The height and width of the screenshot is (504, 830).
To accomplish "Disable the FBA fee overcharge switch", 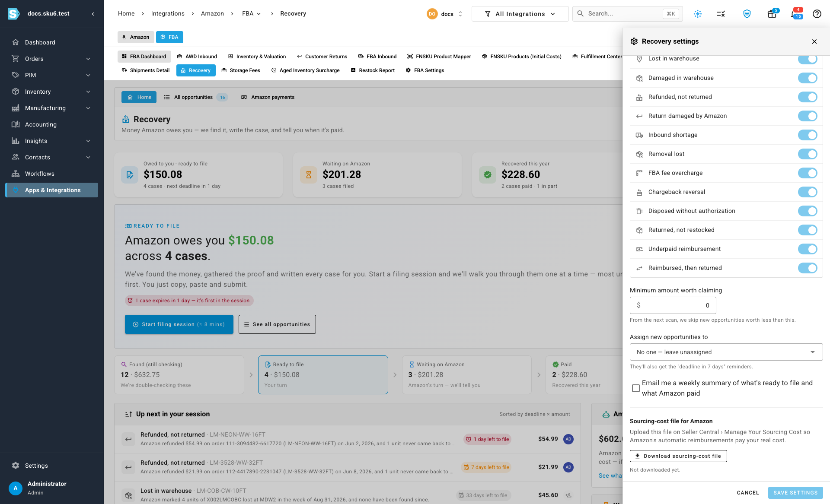I will 808,173.
